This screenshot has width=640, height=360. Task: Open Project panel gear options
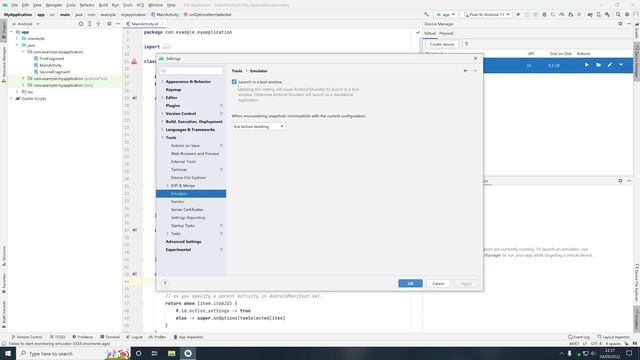109,24
